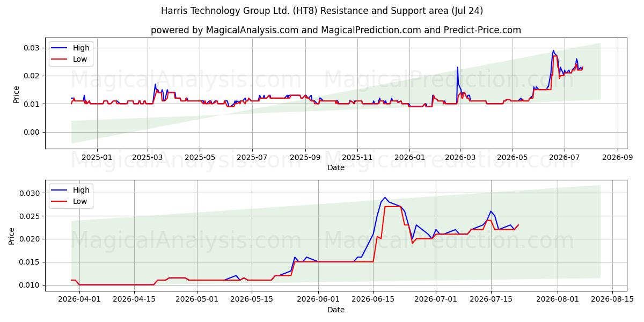
Task: Click the 'powered by MagicalAnalysis.com' subtitle
Action: 224,30
